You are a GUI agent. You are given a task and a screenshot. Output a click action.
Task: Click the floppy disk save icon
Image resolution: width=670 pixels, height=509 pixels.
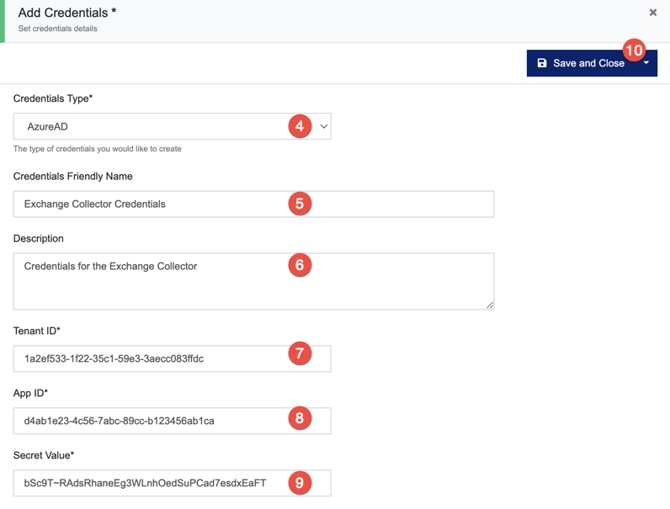[542, 63]
